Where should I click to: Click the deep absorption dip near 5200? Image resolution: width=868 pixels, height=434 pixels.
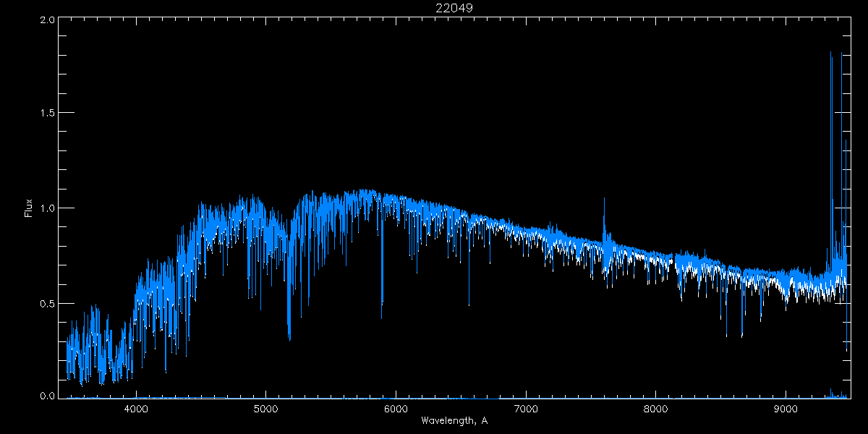coord(289,336)
